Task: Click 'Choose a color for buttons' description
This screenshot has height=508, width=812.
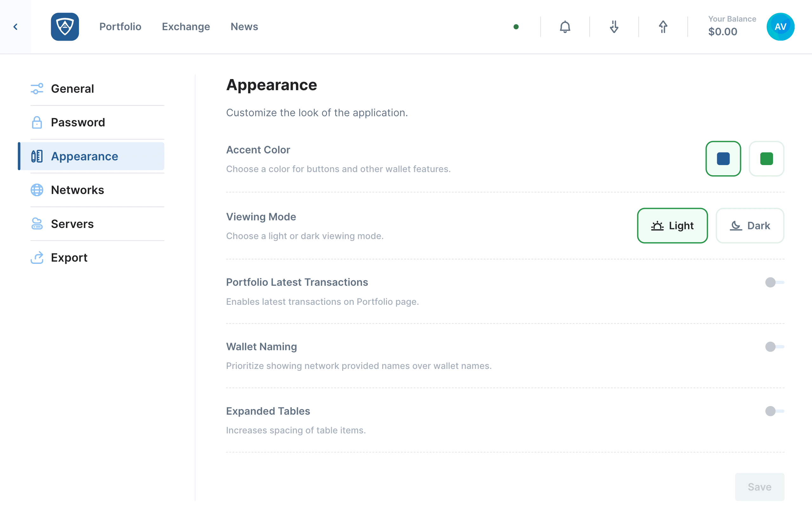Action: pos(338,169)
